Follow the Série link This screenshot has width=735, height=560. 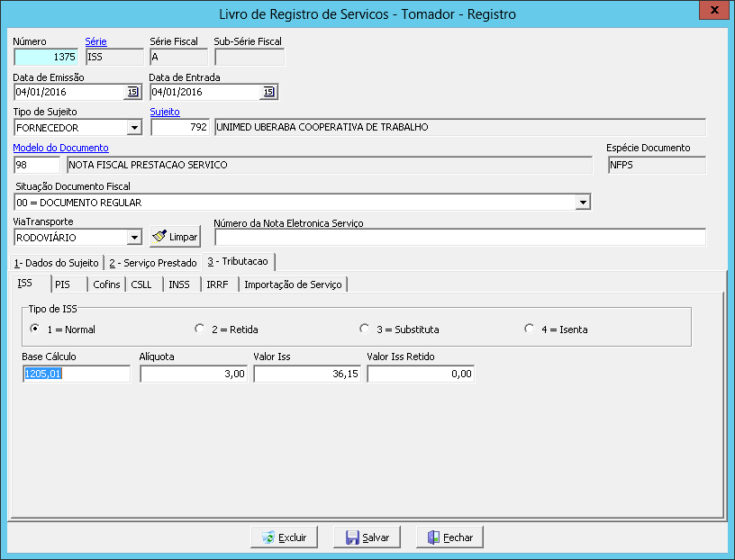96,41
